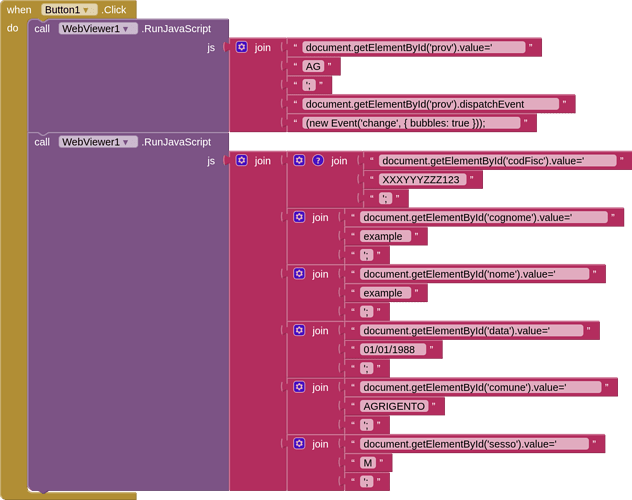Edit the "AGRIGENTO" text value
This screenshot has height=500, width=632.
(x=394, y=406)
